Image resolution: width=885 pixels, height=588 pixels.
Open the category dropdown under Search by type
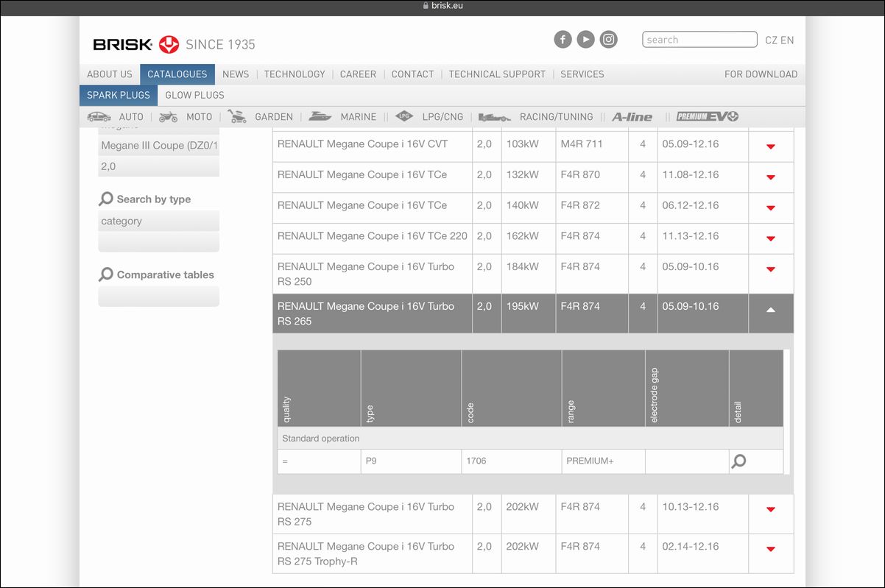click(x=159, y=221)
